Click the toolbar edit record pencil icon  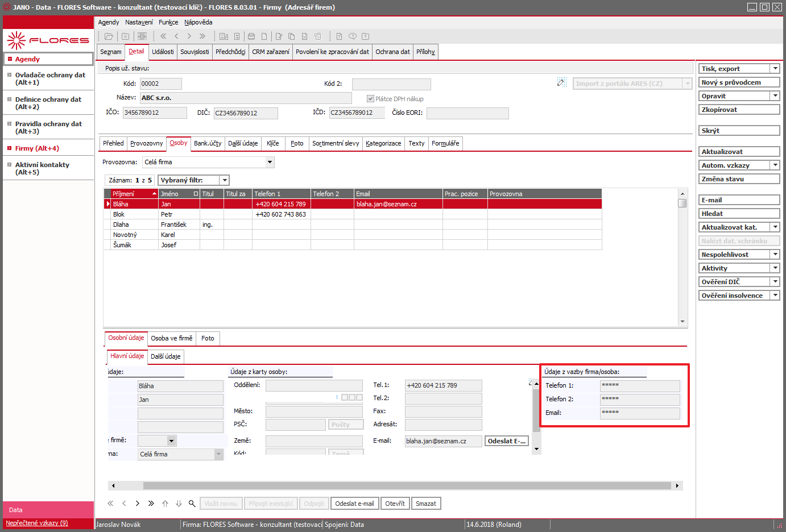point(279,36)
